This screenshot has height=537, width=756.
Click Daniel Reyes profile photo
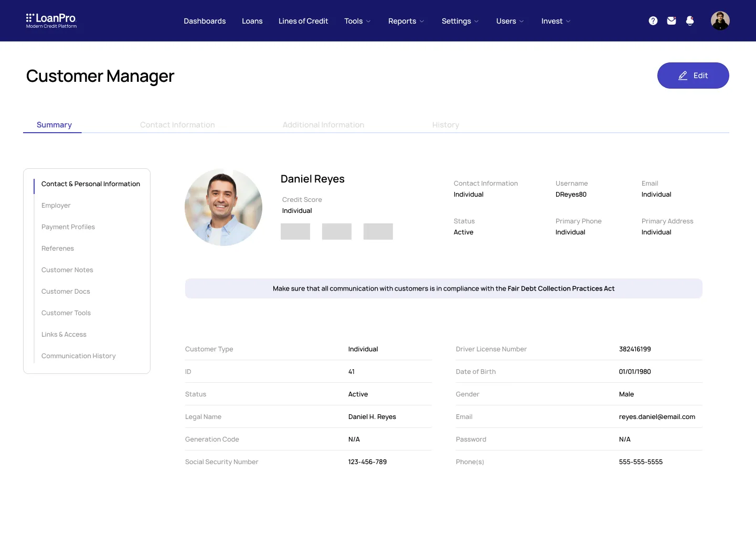[223, 207]
